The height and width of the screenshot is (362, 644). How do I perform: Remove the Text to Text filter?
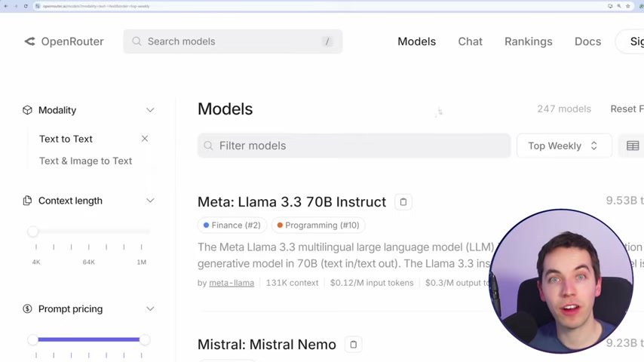pyautogui.click(x=145, y=139)
